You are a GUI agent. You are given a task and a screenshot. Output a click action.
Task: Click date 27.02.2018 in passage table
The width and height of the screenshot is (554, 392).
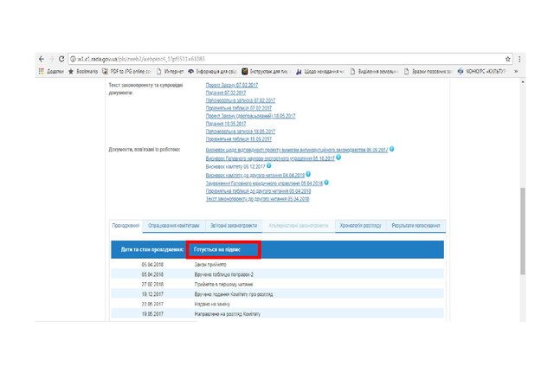152,285
